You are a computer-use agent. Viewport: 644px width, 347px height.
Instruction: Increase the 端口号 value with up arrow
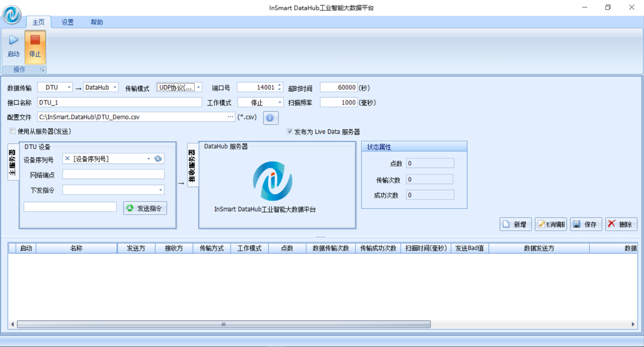coord(280,85)
